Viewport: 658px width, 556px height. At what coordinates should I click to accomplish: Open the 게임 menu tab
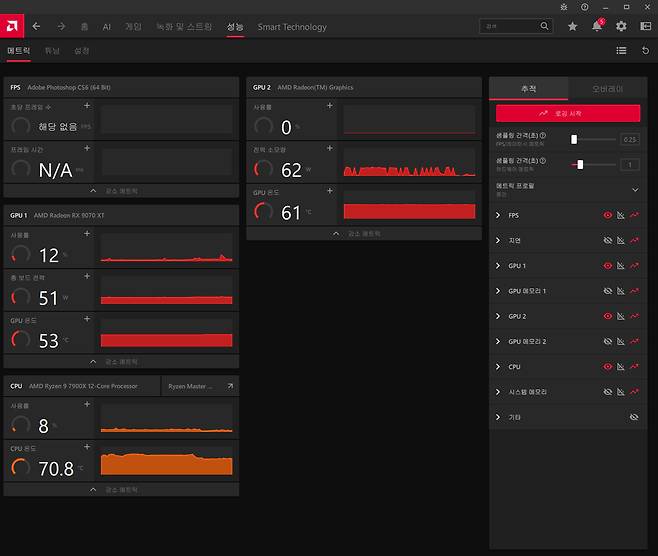(x=133, y=27)
